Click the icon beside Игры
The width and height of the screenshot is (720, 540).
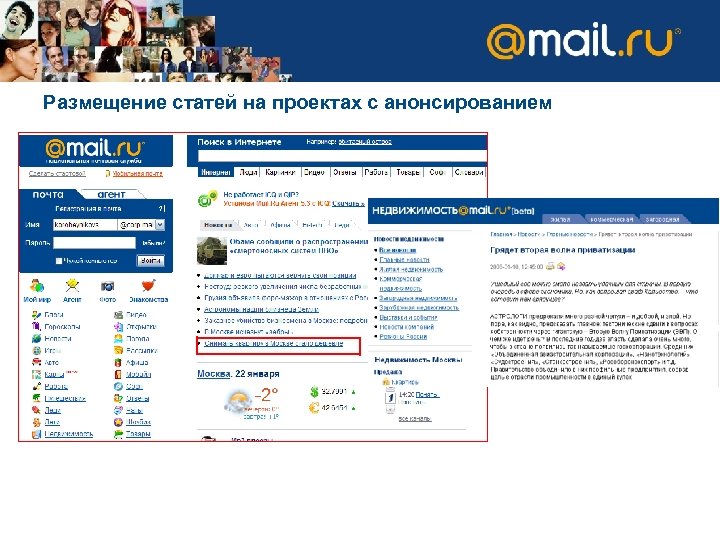coord(37,350)
